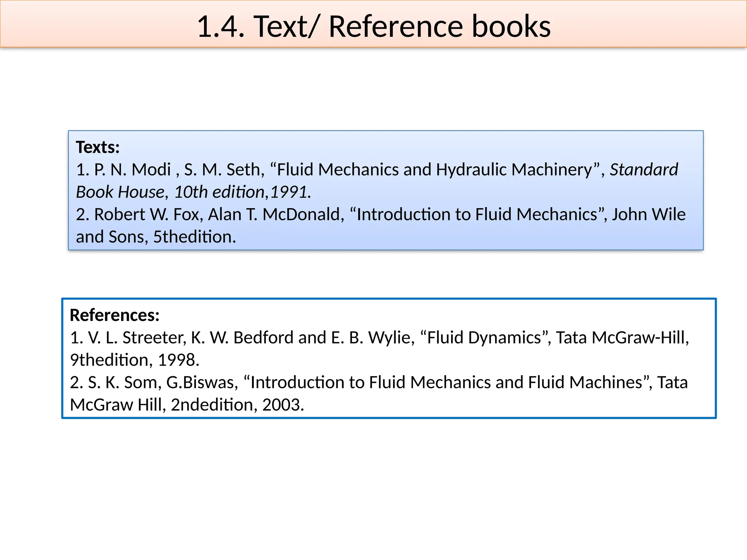Click the line starting '1. P. N. Modi'

[x=377, y=170]
